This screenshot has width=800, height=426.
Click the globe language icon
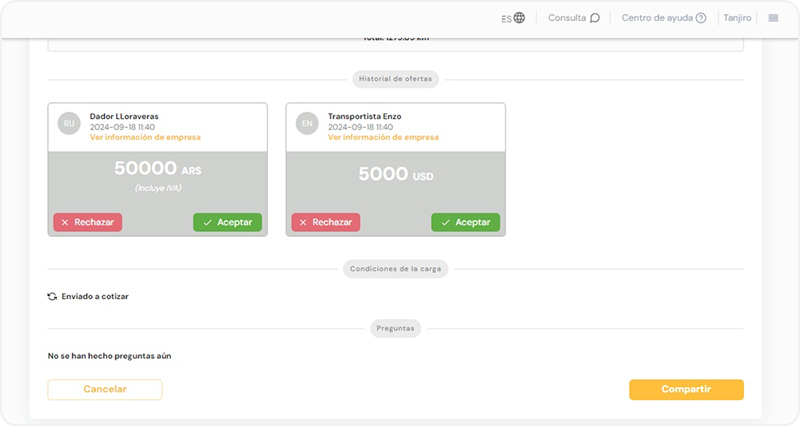pyautogui.click(x=519, y=18)
